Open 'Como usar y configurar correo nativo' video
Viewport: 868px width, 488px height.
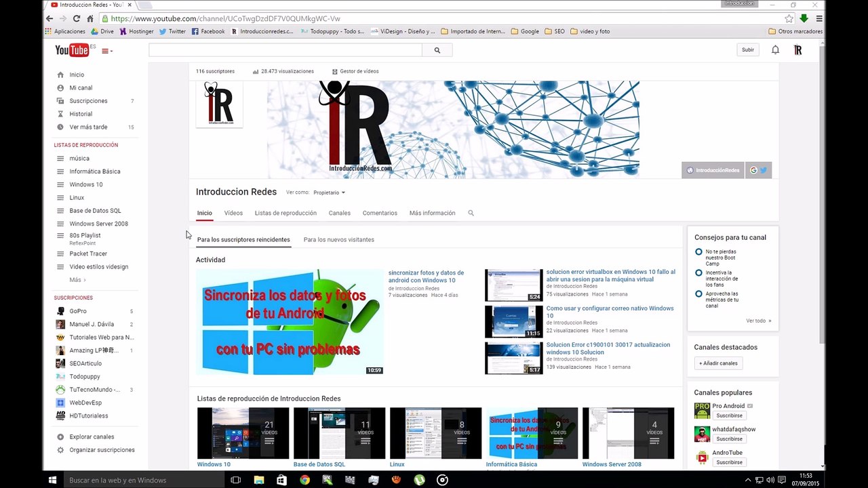click(610, 312)
